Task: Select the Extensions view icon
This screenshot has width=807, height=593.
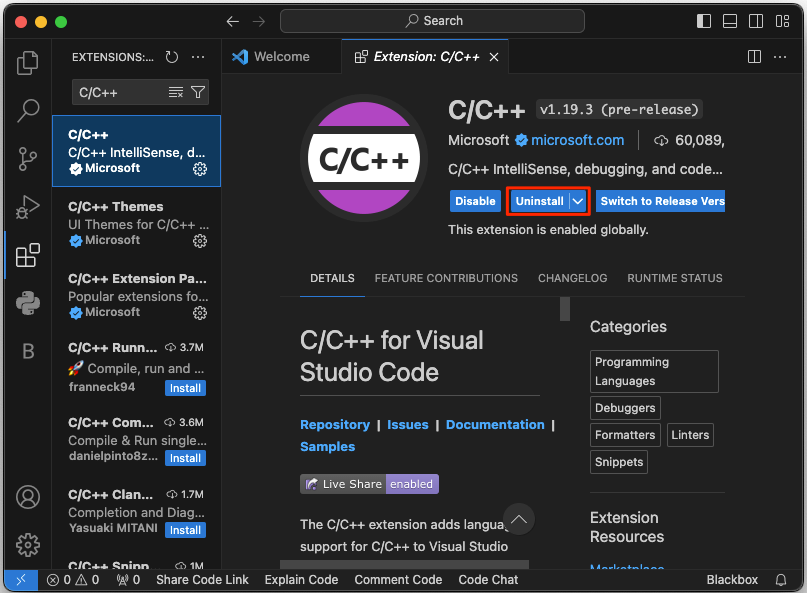Action: [x=28, y=255]
